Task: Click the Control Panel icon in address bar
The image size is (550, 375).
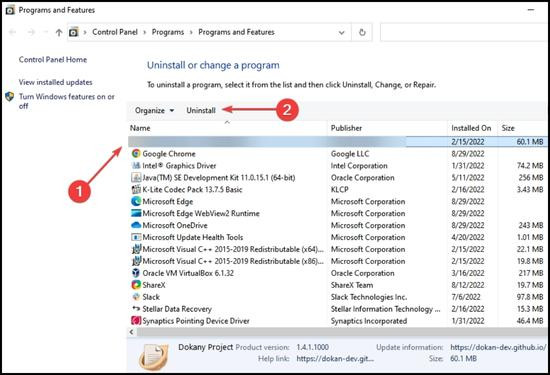Action: coord(74,32)
